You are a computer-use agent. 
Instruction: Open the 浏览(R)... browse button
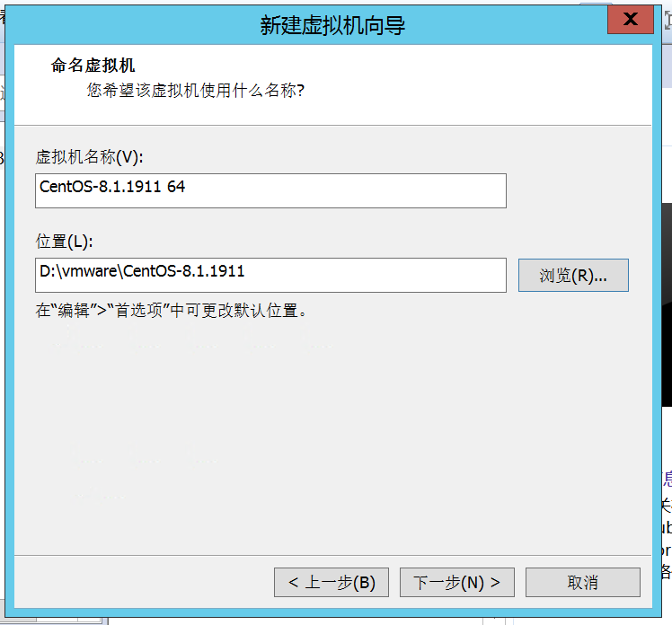[x=573, y=275]
